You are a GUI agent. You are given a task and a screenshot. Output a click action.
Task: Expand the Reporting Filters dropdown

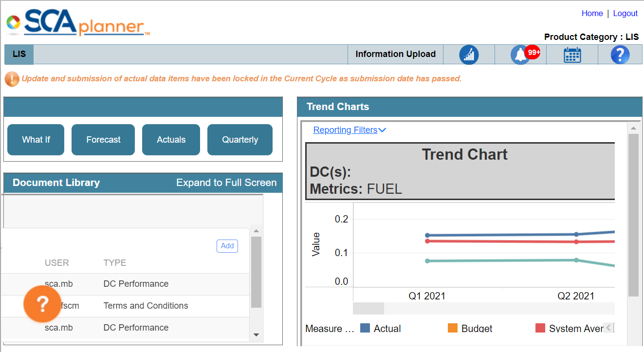(349, 130)
